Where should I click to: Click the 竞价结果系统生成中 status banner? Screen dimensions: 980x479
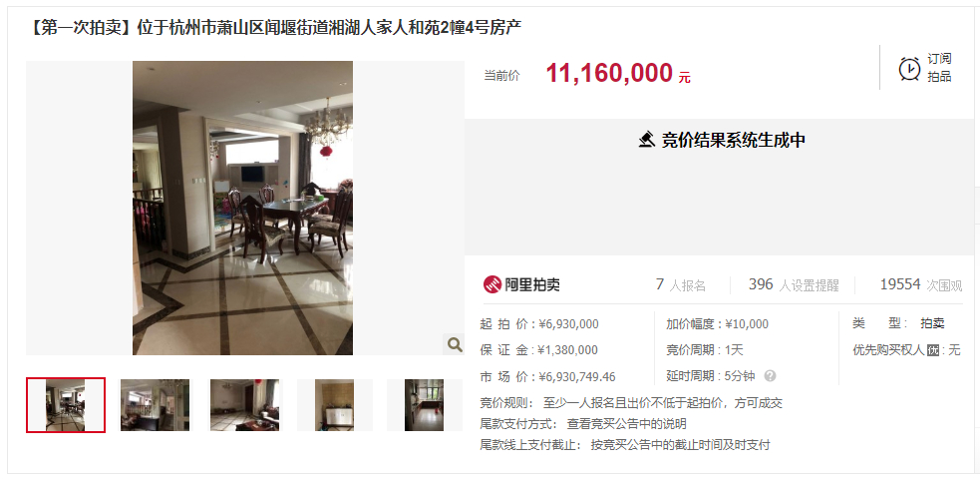point(722,140)
